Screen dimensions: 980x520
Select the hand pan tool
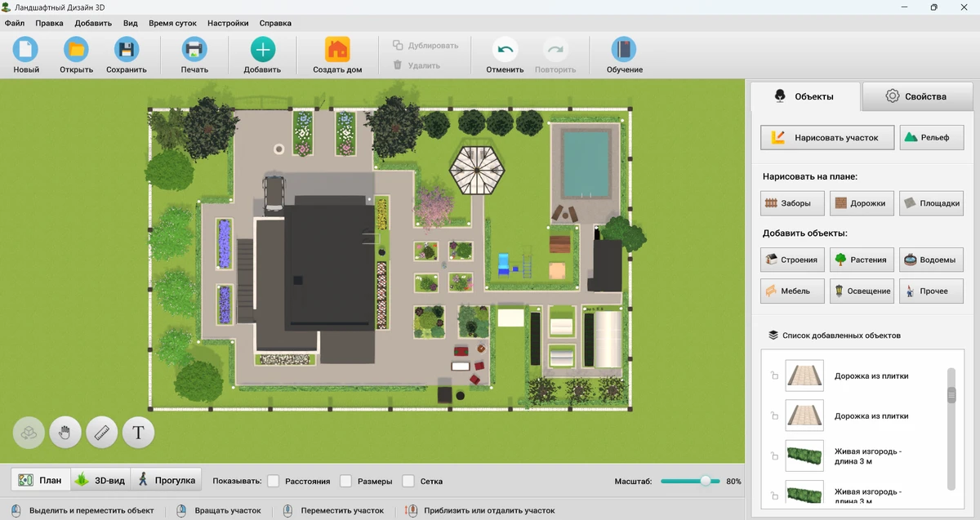[65, 432]
